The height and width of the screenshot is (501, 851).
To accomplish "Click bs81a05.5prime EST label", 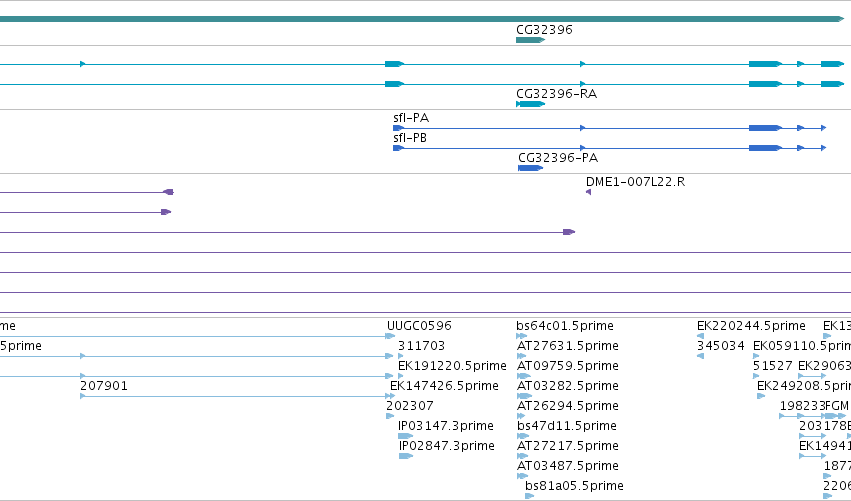I will click(x=574, y=486).
